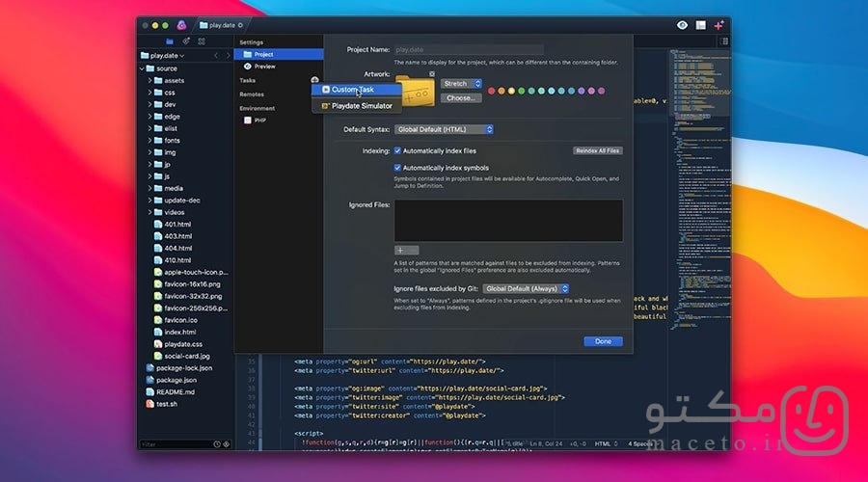Open the Stretch artwork dropdown
Image resolution: width=868 pixels, height=482 pixels.
(462, 84)
